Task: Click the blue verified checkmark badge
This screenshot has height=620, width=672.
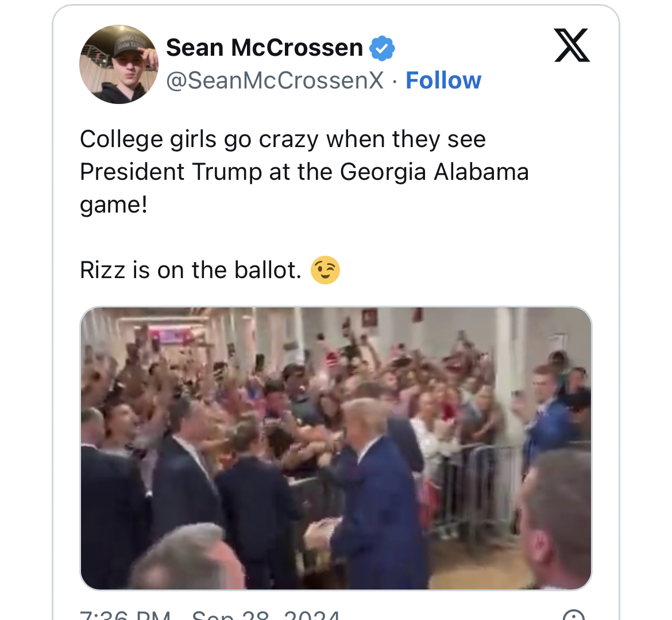Action: (x=382, y=48)
